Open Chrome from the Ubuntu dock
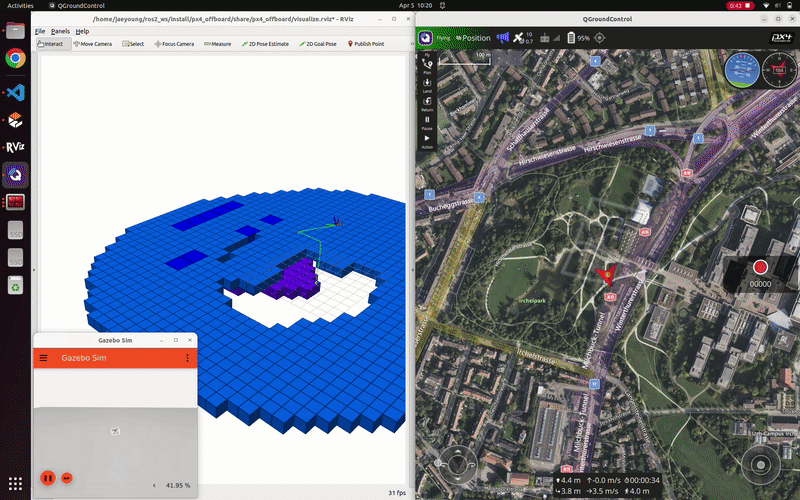800x500 pixels. (15, 58)
